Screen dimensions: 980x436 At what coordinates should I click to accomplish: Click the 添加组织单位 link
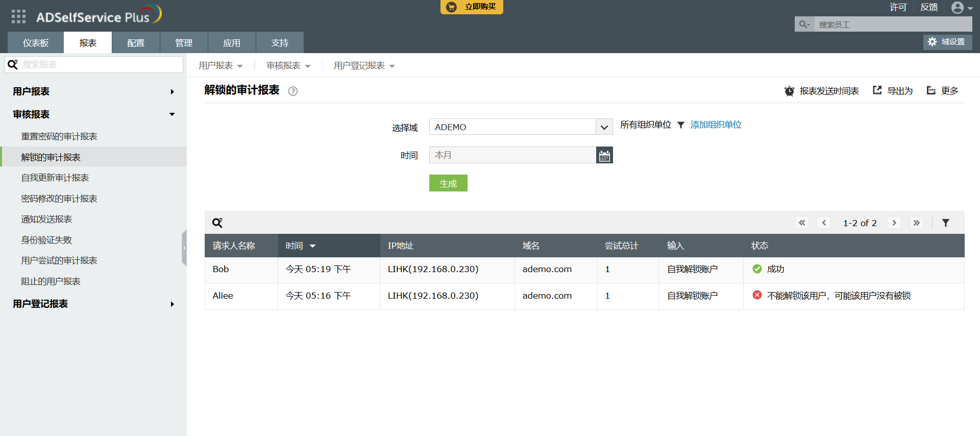(x=716, y=125)
